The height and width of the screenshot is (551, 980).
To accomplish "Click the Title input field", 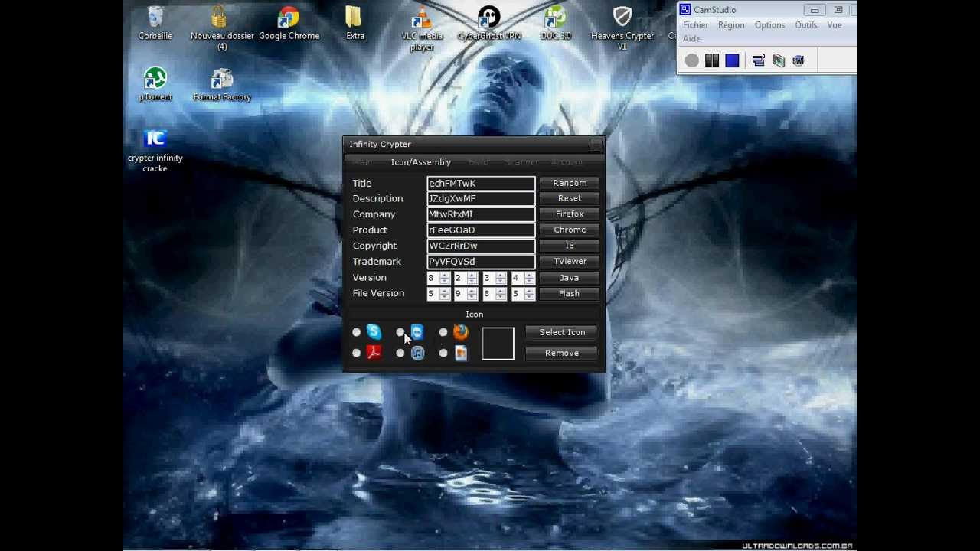I will [481, 183].
